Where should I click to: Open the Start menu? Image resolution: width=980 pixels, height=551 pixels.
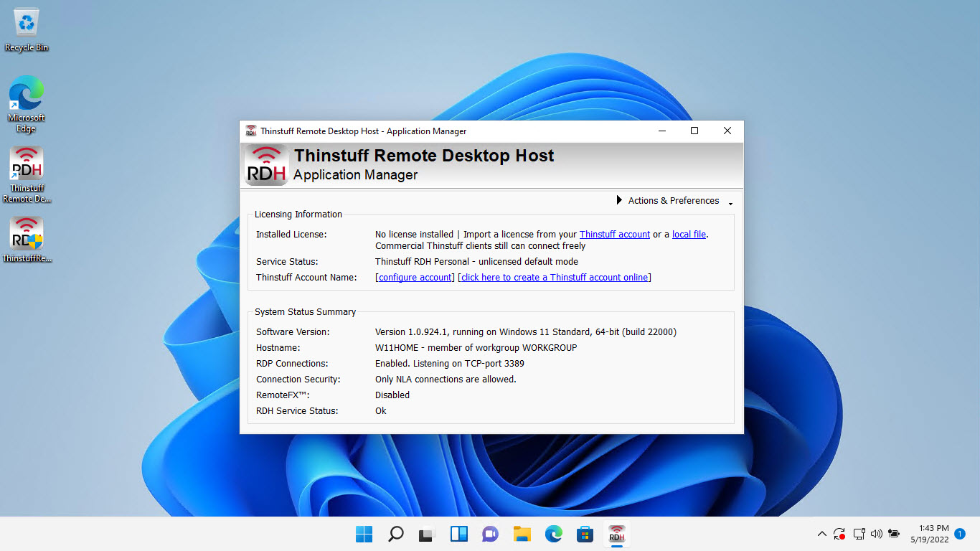(364, 534)
